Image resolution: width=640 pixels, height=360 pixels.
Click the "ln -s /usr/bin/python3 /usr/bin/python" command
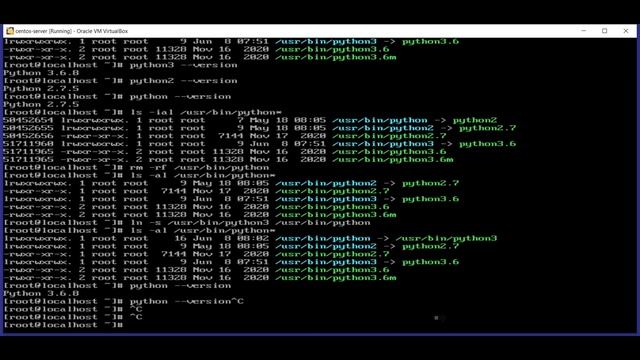(250, 222)
